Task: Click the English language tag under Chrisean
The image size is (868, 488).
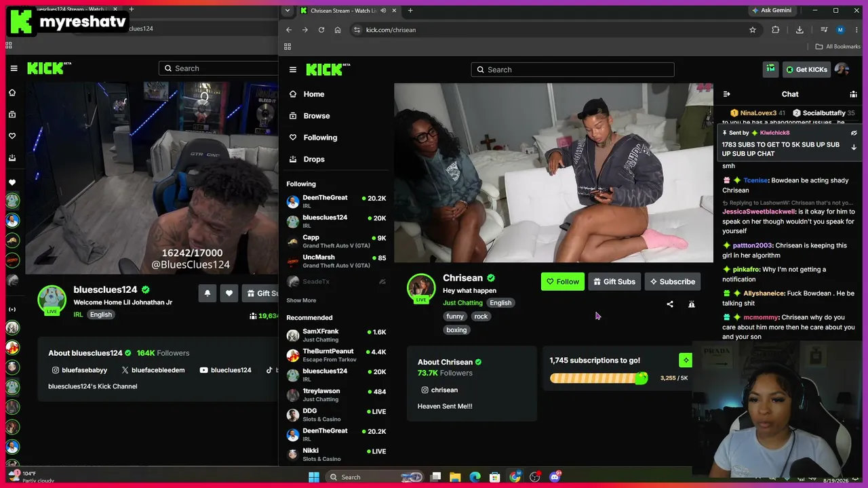Action: point(500,303)
